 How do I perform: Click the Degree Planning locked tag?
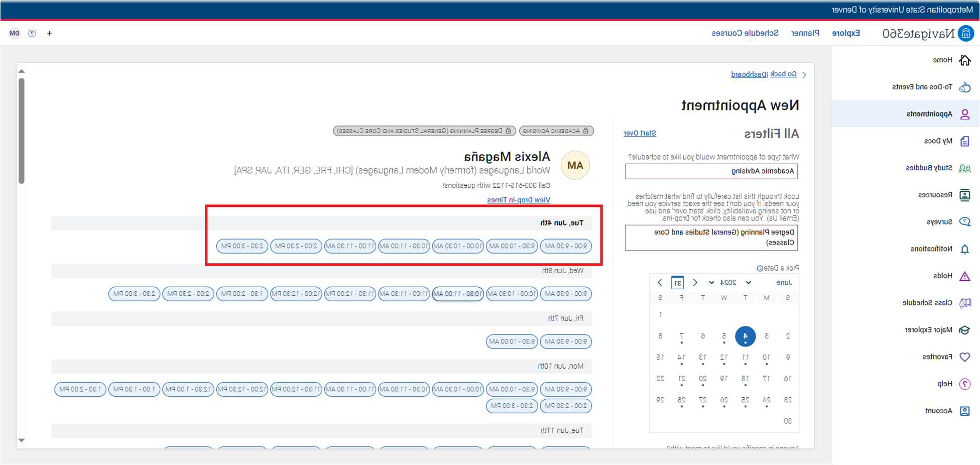tap(425, 131)
